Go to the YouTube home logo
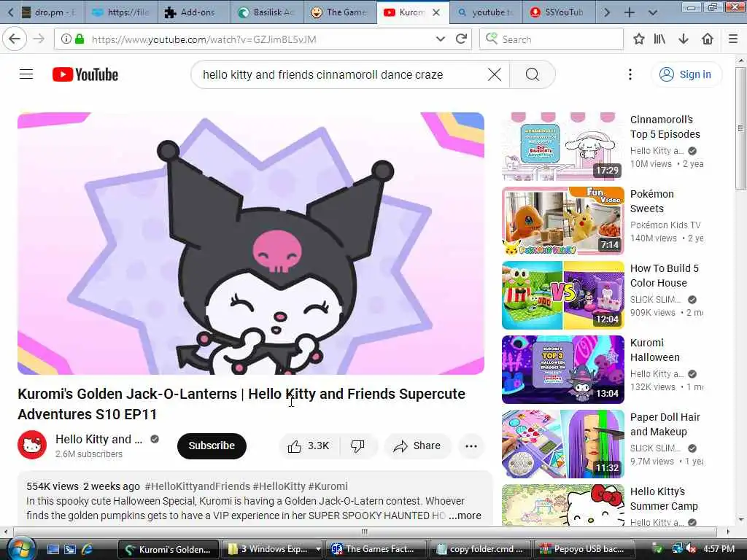Image resolution: width=747 pixels, height=560 pixels. point(85,75)
